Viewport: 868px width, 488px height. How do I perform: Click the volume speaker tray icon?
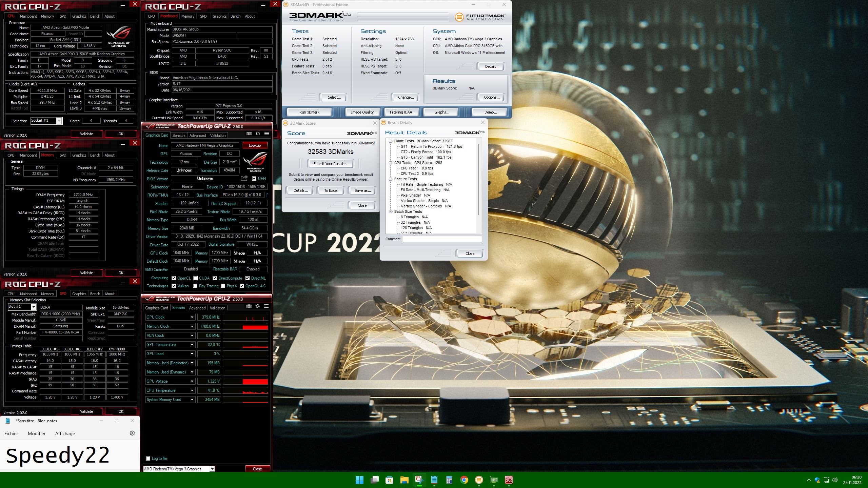pos(835,480)
